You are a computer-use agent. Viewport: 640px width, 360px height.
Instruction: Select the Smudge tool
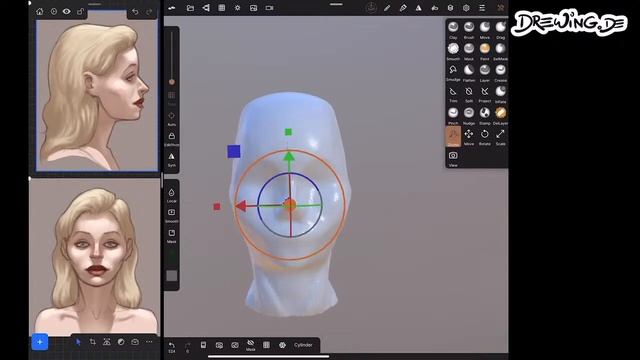coord(453,73)
